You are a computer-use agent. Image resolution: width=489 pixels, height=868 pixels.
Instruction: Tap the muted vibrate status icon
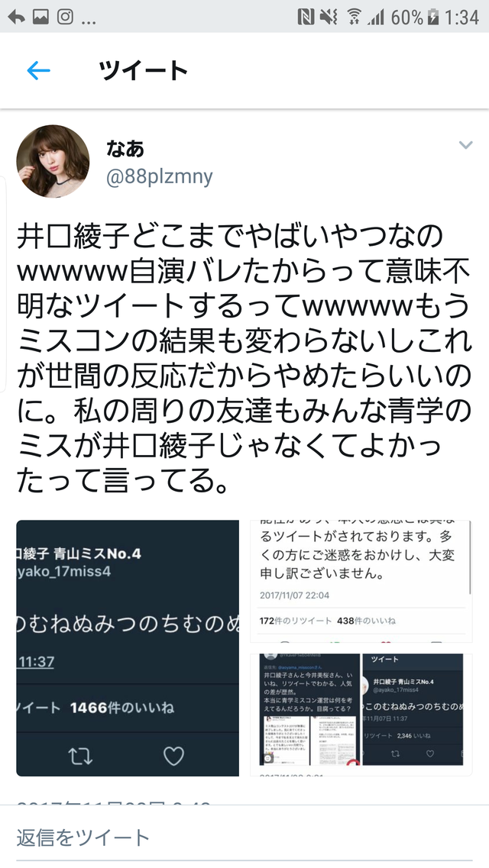click(329, 17)
